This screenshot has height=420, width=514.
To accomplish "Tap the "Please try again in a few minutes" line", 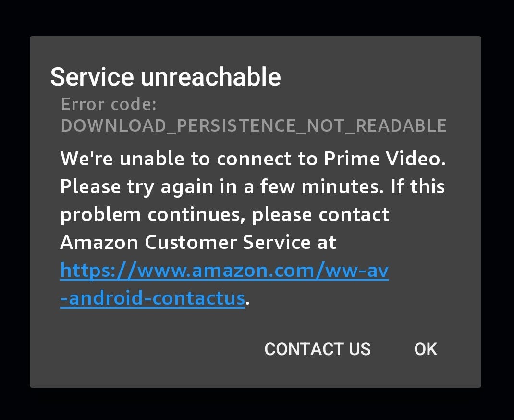I will click(x=252, y=187).
